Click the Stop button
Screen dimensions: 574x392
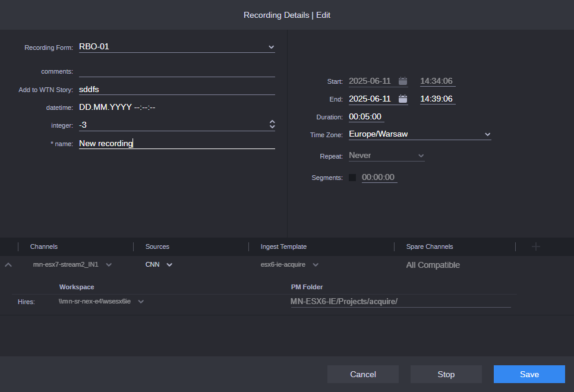tap(446, 374)
